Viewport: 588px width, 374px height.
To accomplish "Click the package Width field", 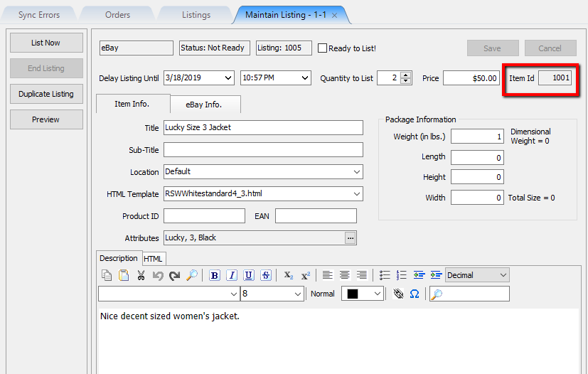I will pyautogui.click(x=477, y=198).
